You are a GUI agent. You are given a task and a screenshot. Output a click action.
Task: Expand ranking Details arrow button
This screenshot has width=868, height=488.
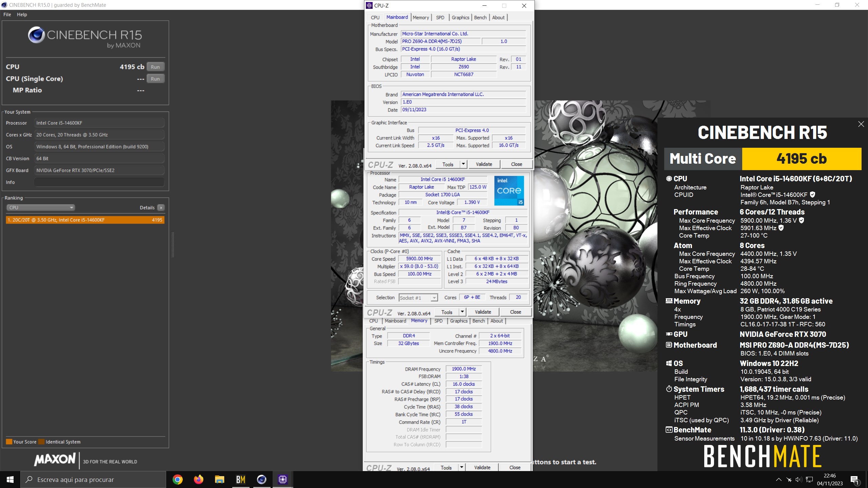(161, 207)
